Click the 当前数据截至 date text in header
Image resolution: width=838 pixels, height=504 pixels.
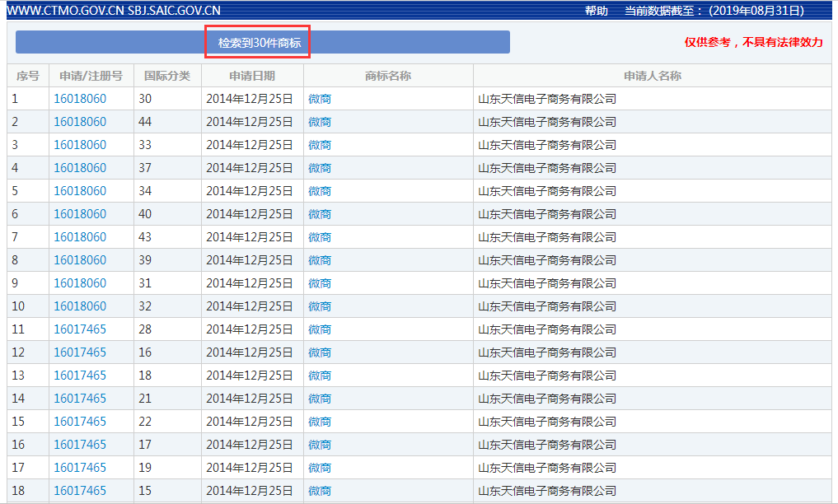pos(714,11)
